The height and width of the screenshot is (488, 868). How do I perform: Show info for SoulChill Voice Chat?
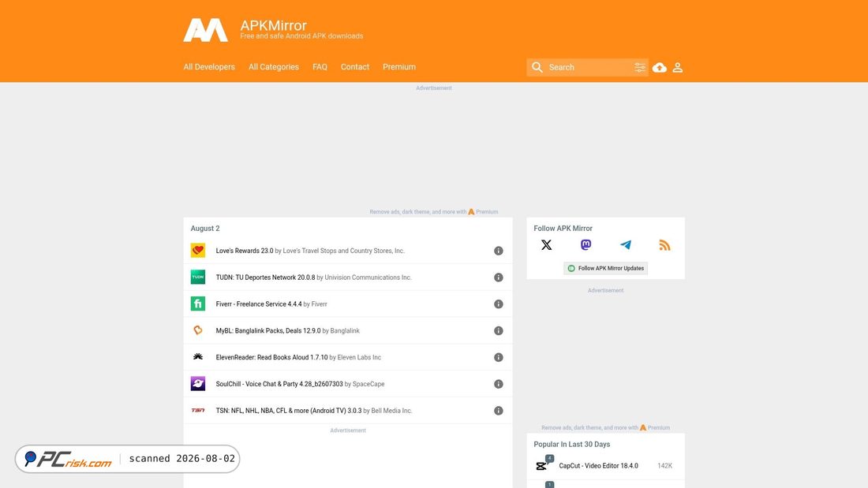(498, 384)
